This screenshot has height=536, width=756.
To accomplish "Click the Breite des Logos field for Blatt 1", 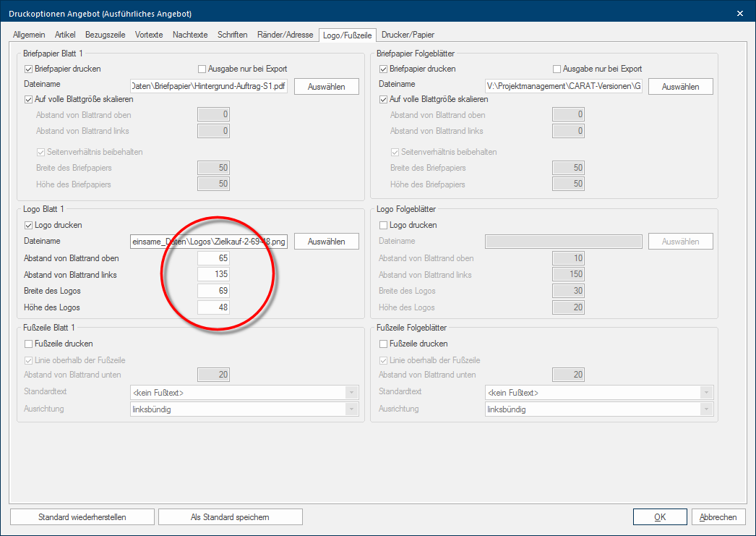I will pyautogui.click(x=214, y=291).
